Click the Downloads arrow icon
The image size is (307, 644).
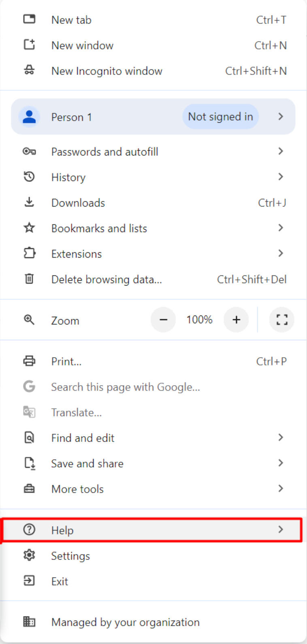pos(29,202)
